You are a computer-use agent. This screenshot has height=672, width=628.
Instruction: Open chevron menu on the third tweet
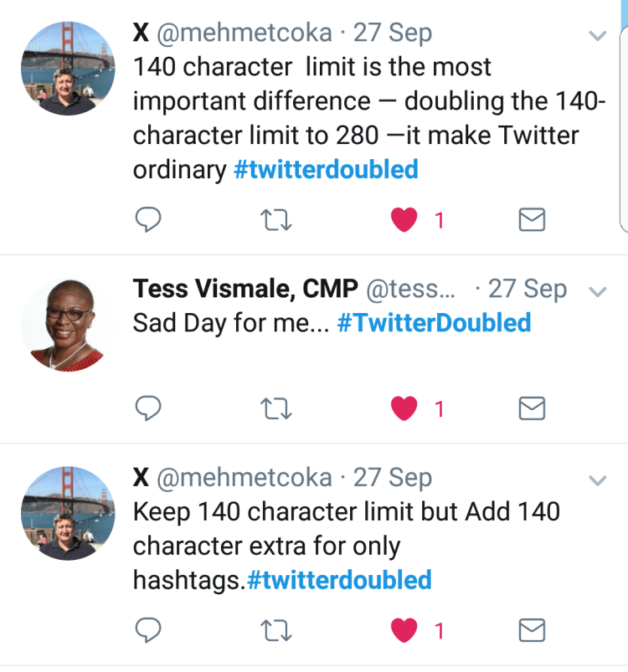[597, 480]
